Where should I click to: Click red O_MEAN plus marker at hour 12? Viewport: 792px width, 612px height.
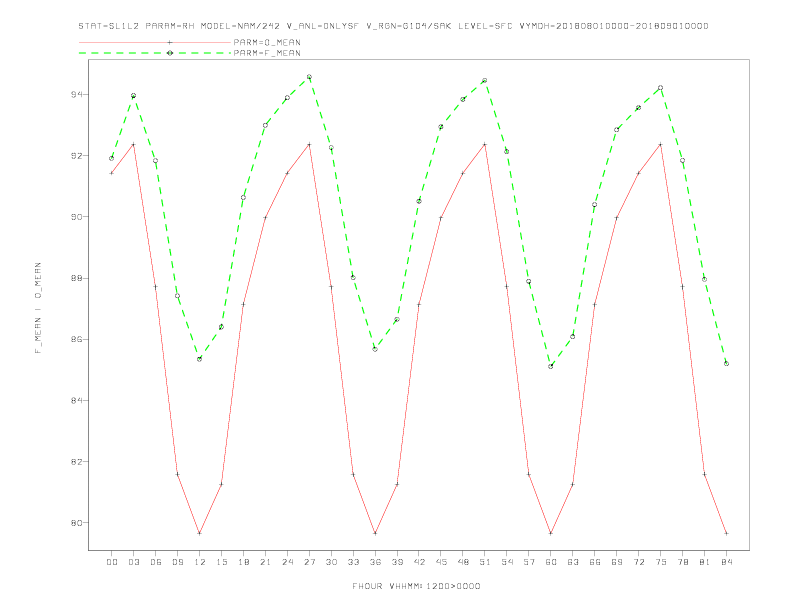pos(200,533)
